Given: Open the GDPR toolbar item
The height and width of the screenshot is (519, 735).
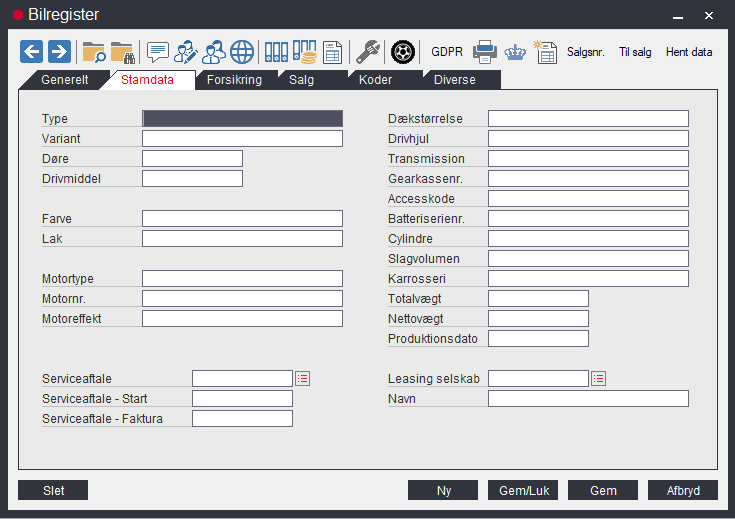Looking at the screenshot, I should click(x=446, y=51).
